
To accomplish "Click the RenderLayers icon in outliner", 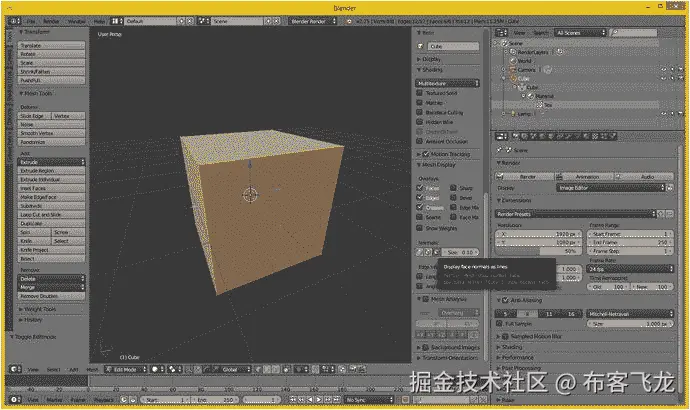I will [513, 52].
